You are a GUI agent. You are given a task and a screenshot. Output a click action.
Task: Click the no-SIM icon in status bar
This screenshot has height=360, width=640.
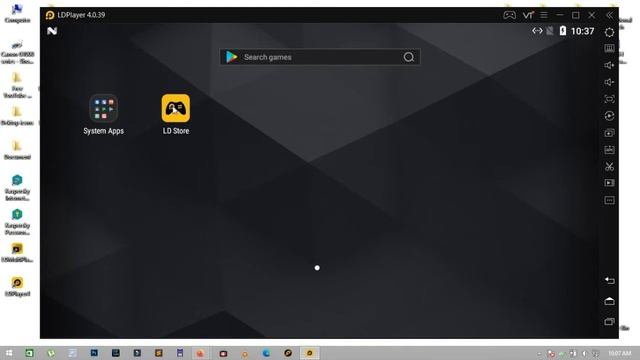click(550, 31)
